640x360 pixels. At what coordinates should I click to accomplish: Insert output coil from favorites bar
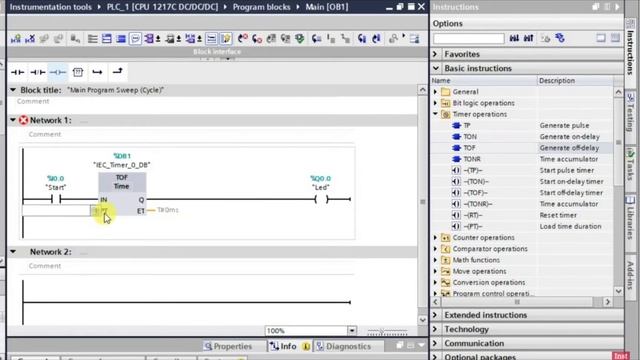(58, 72)
